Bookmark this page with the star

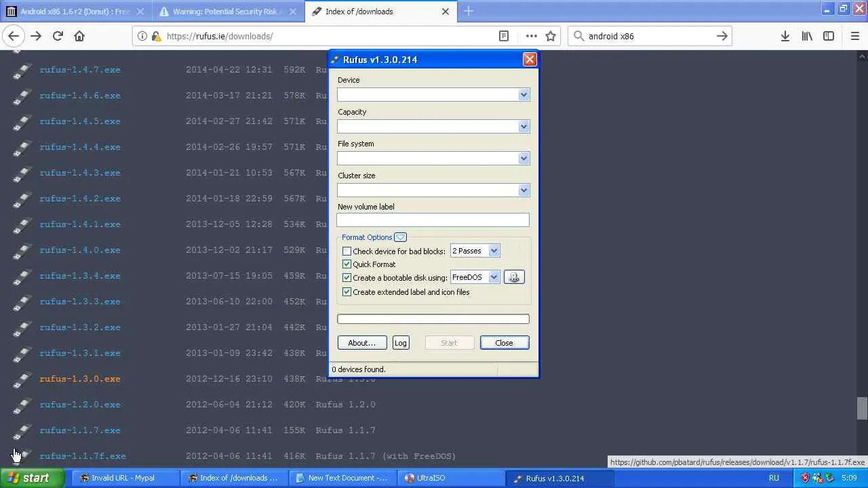pos(551,36)
